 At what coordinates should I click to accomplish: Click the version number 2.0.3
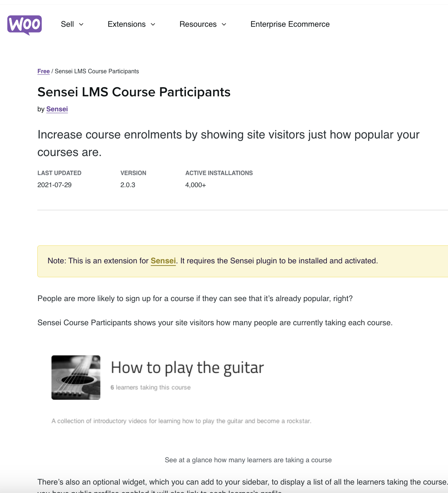128,185
